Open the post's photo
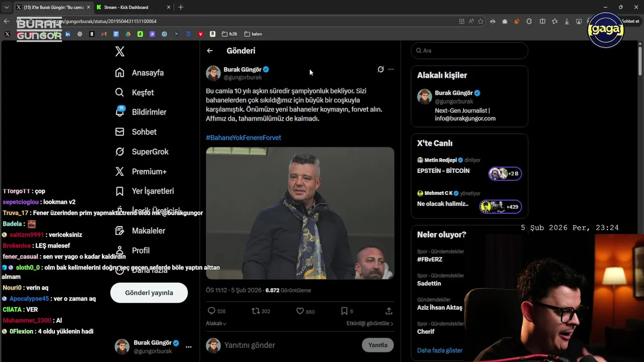 point(300,213)
